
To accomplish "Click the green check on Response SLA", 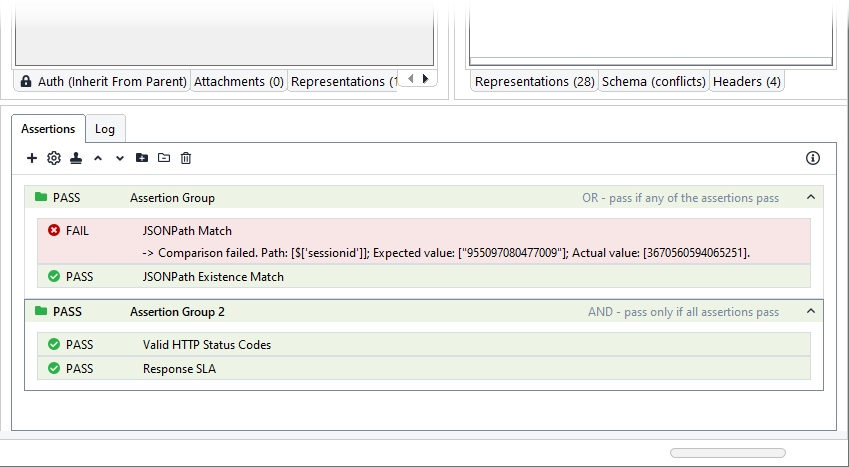I will click(54, 368).
